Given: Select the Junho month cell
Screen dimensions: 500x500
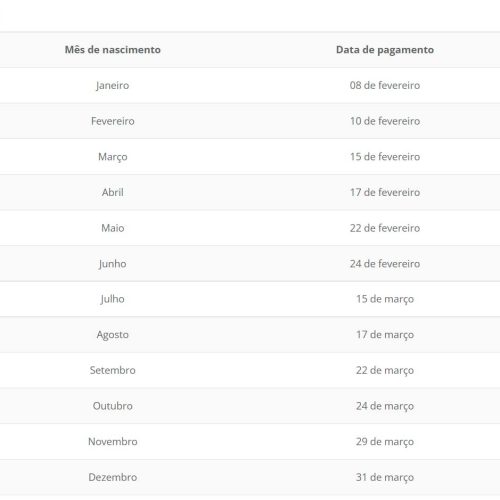Looking at the screenshot, I should [113, 264].
